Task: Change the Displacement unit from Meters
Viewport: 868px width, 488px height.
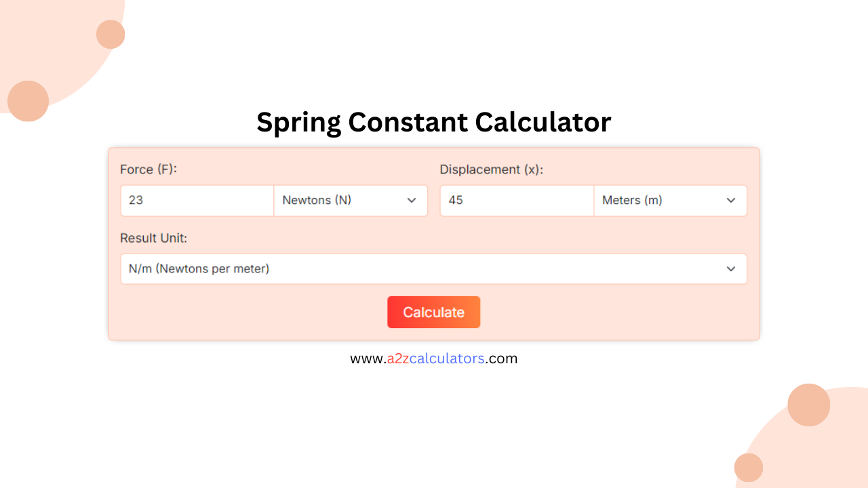Action: pyautogui.click(x=670, y=200)
